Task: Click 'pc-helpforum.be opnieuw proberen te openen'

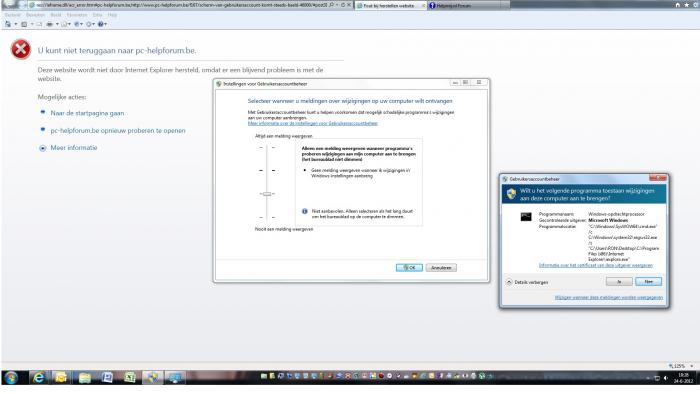Action: click(x=118, y=131)
